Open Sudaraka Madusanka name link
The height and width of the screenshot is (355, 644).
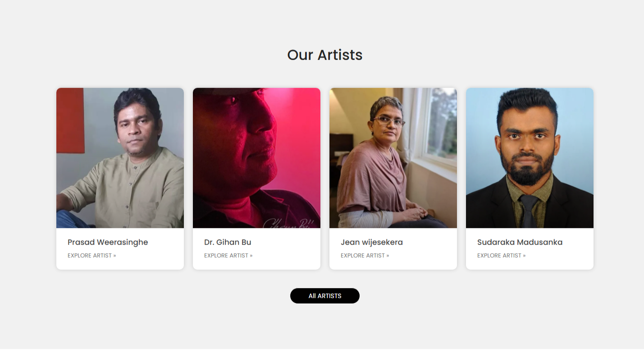click(520, 242)
